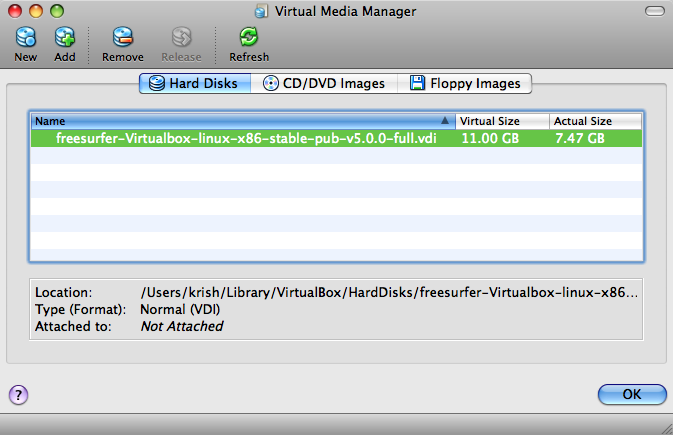Image resolution: width=673 pixels, height=435 pixels.
Task: Switch to the CD/DVD Images tab
Action: coord(324,83)
